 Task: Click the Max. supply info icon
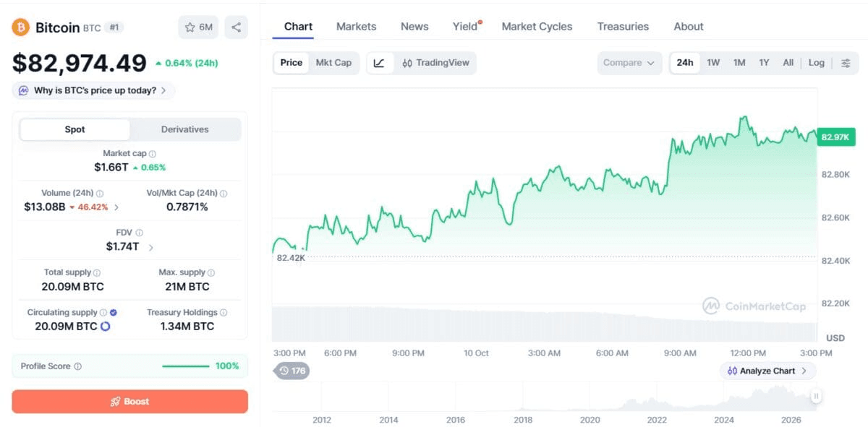click(x=211, y=272)
